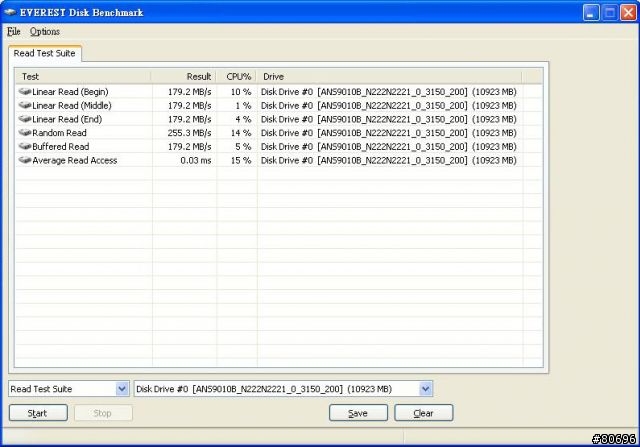Click the 15 % CPU value
Screen dimensions: 640x447
241,160
